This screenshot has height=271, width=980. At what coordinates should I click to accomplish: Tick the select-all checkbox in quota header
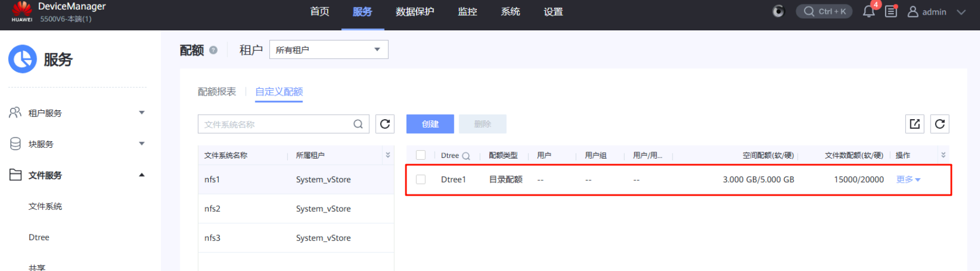tap(421, 155)
